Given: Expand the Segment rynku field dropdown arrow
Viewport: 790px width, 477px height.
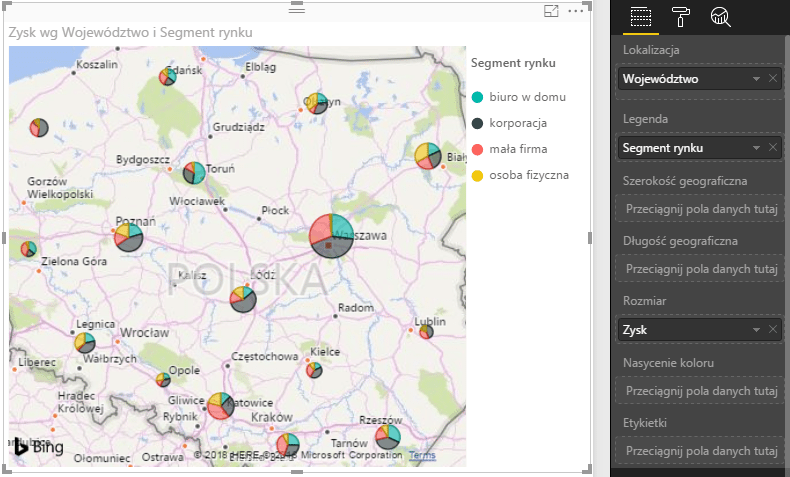Looking at the screenshot, I should click(757, 148).
